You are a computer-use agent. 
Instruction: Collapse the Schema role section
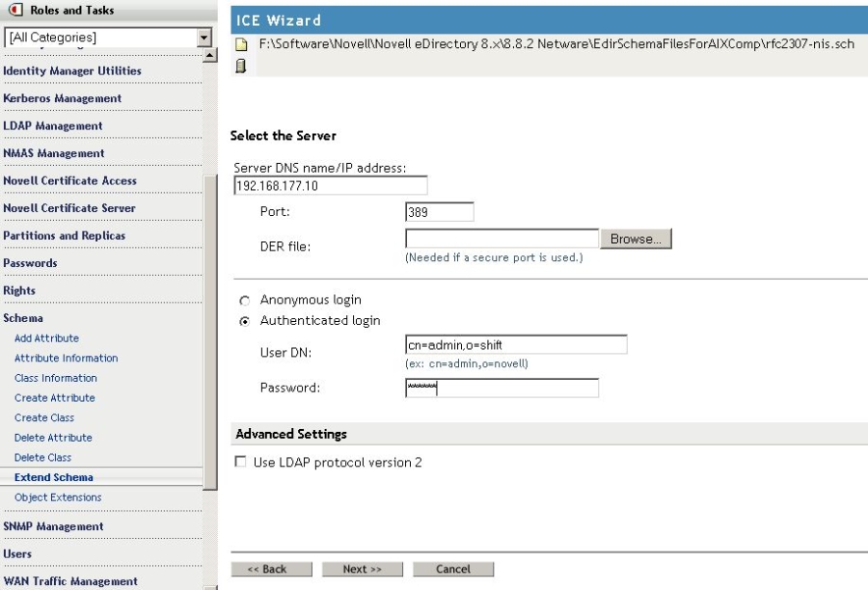tap(23, 318)
